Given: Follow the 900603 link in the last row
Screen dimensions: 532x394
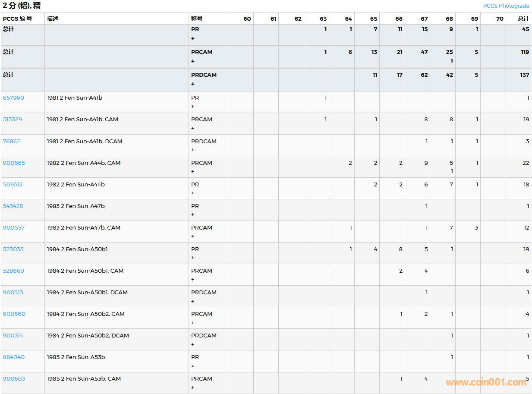Looking at the screenshot, I should pyautogui.click(x=14, y=378).
